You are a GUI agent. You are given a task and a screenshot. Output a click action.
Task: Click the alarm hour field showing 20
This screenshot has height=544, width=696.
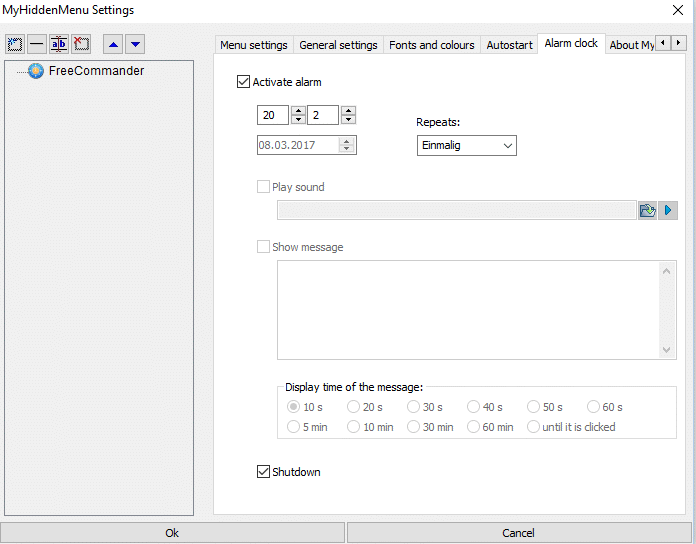[x=272, y=115]
